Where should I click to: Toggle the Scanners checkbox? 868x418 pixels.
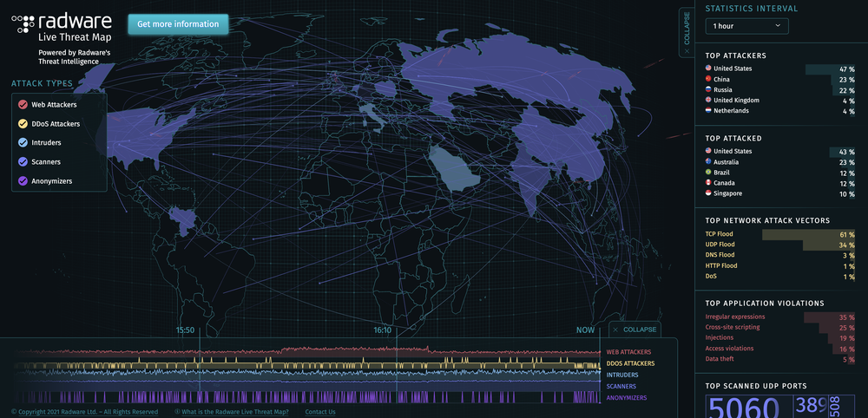23,162
